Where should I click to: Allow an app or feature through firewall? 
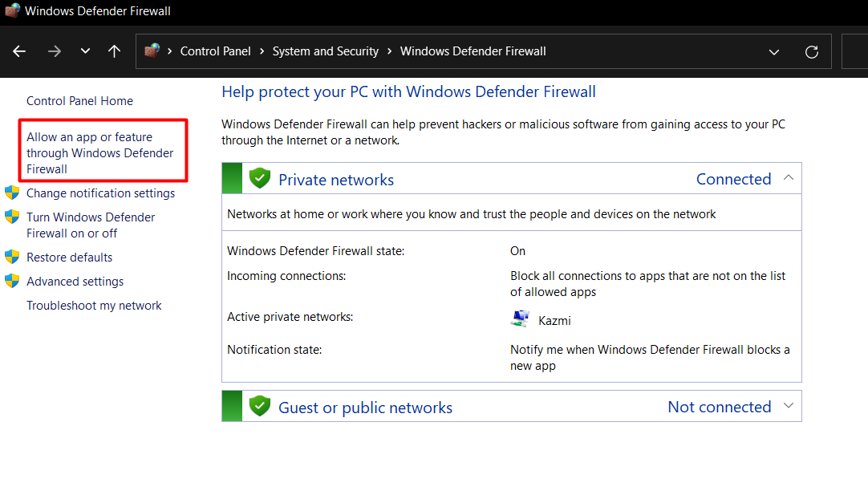point(99,152)
